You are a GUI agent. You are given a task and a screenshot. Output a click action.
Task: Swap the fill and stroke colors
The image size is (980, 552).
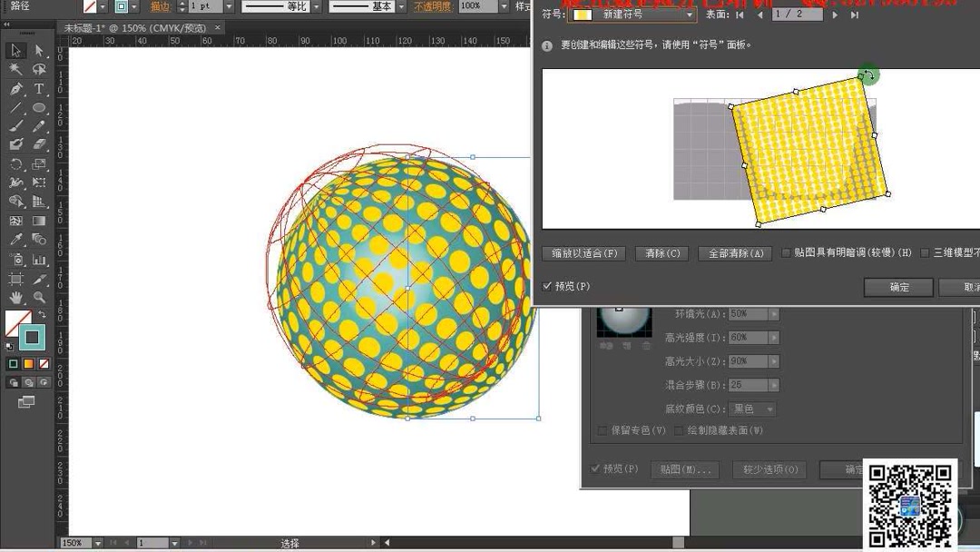tap(42, 314)
